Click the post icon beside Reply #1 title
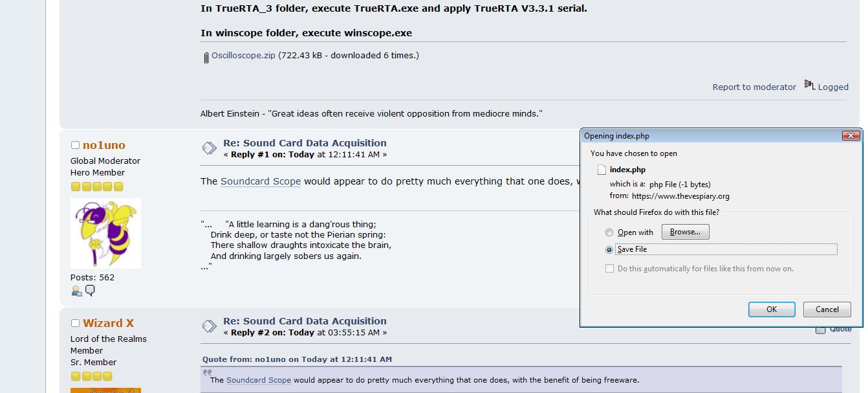Image resolution: width=868 pixels, height=393 pixels. pos(209,148)
